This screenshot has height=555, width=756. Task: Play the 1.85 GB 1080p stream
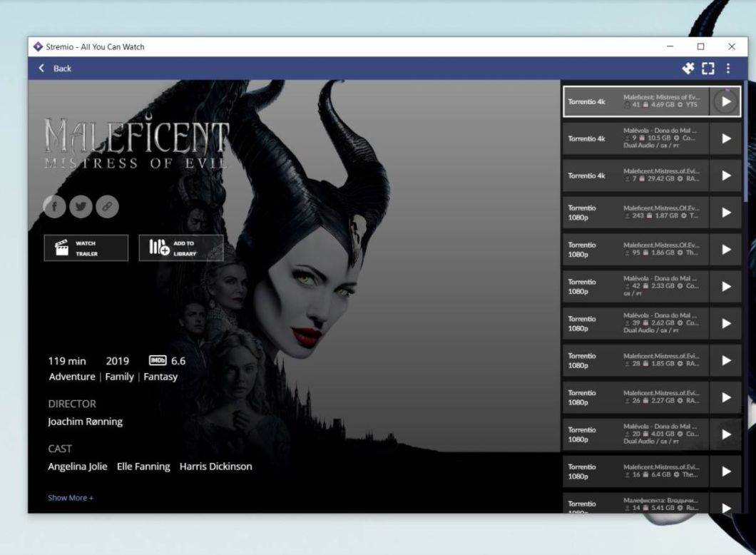[x=725, y=360]
